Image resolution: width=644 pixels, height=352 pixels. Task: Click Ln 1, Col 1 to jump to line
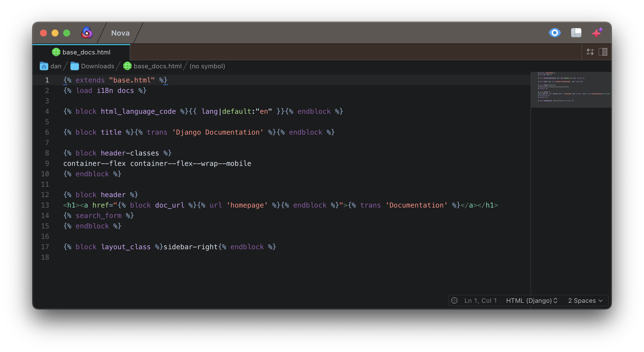pos(481,300)
